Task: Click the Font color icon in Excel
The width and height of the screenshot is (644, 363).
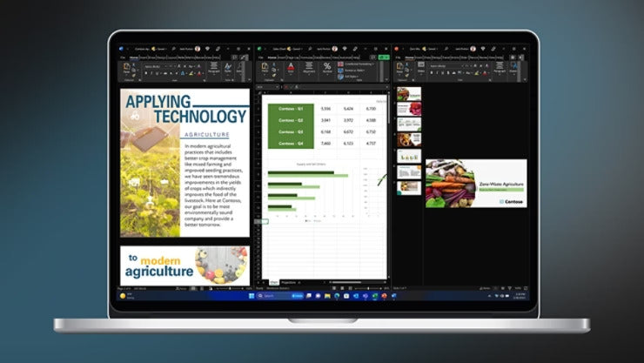Action: (291, 68)
